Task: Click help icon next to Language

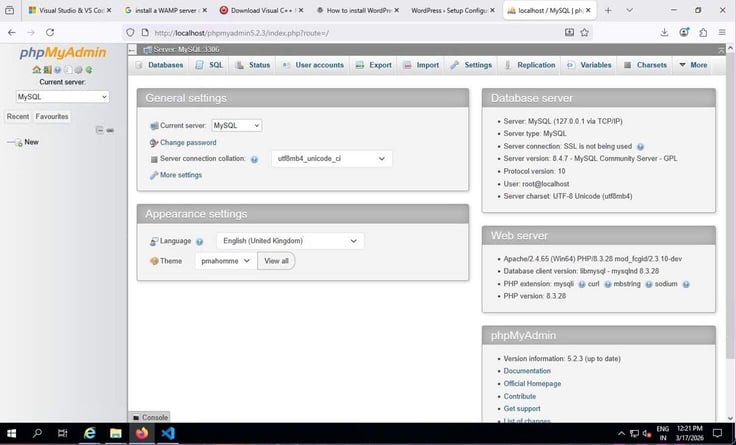Action: 199,241
